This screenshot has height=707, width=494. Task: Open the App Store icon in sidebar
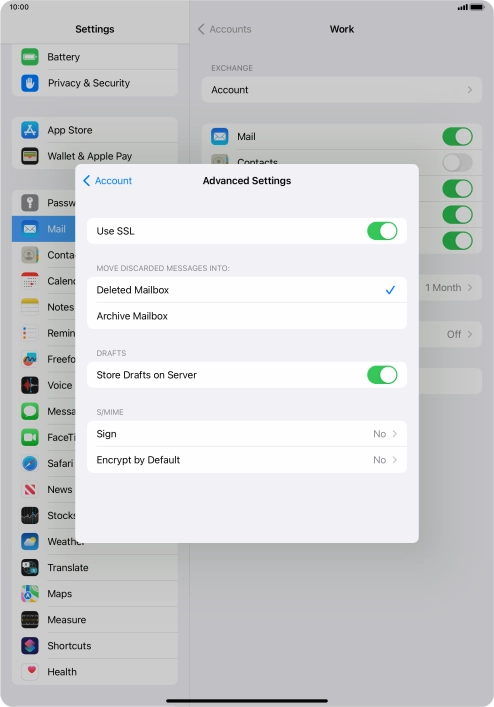coord(30,130)
